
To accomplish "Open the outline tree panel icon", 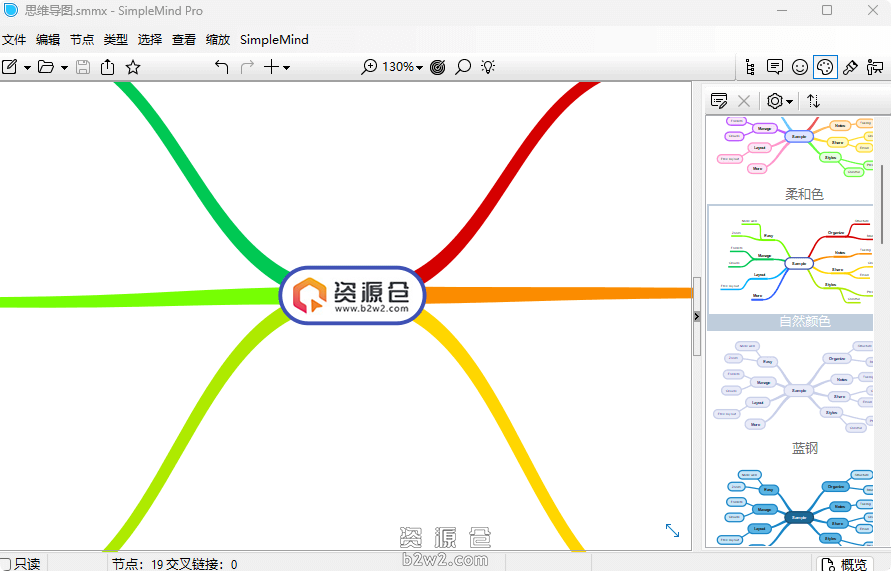I will click(x=750, y=67).
